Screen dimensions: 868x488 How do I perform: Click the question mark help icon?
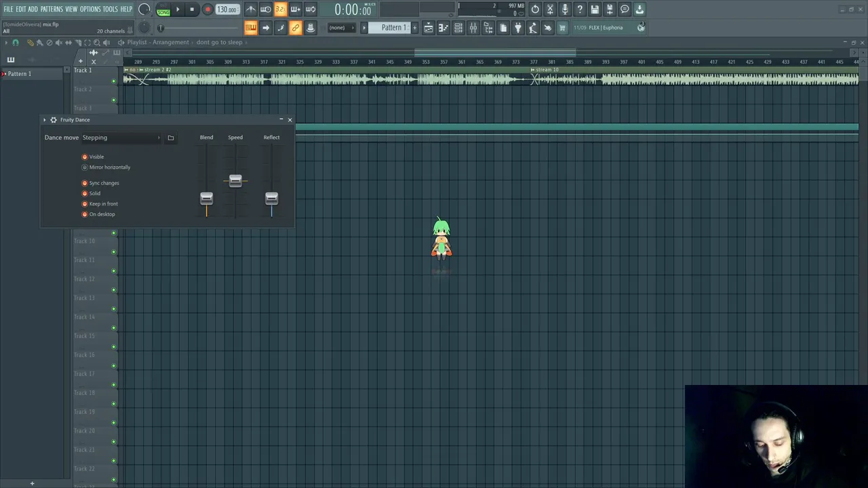[x=580, y=9]
